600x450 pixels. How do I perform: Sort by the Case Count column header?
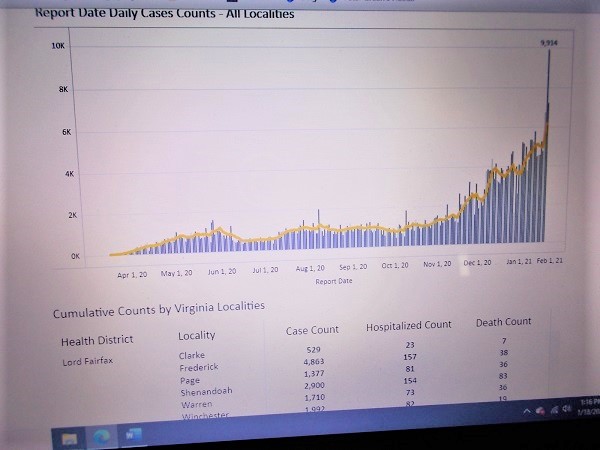(x=312, y=330)
